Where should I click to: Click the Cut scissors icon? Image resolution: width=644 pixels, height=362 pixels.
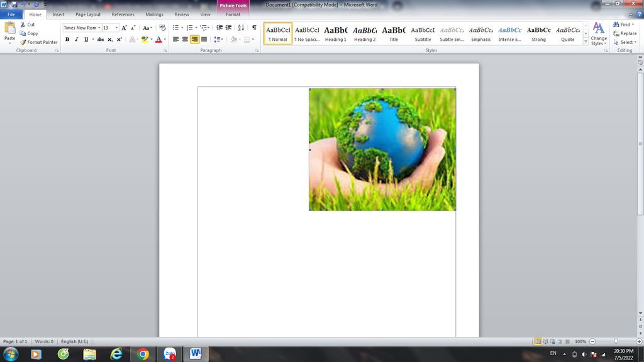[23, 25]
